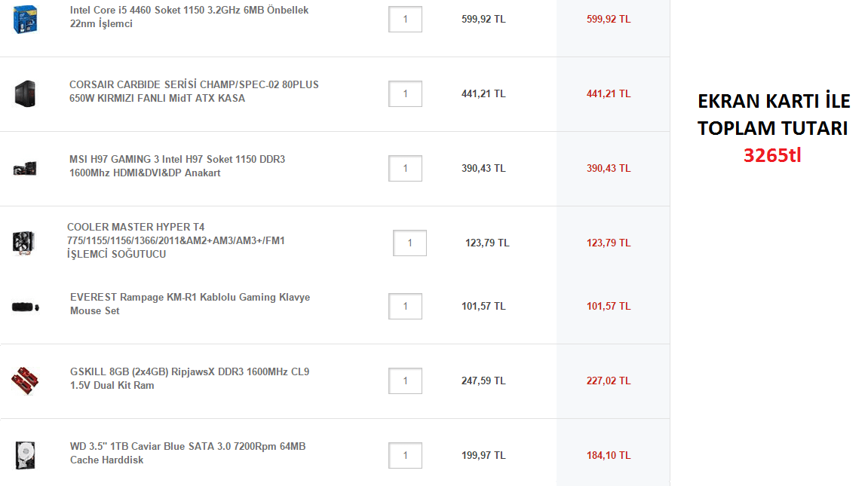Open the WD Caviar Blue harddisk image
Screen dimensions: 868x486
coord(24,455)
